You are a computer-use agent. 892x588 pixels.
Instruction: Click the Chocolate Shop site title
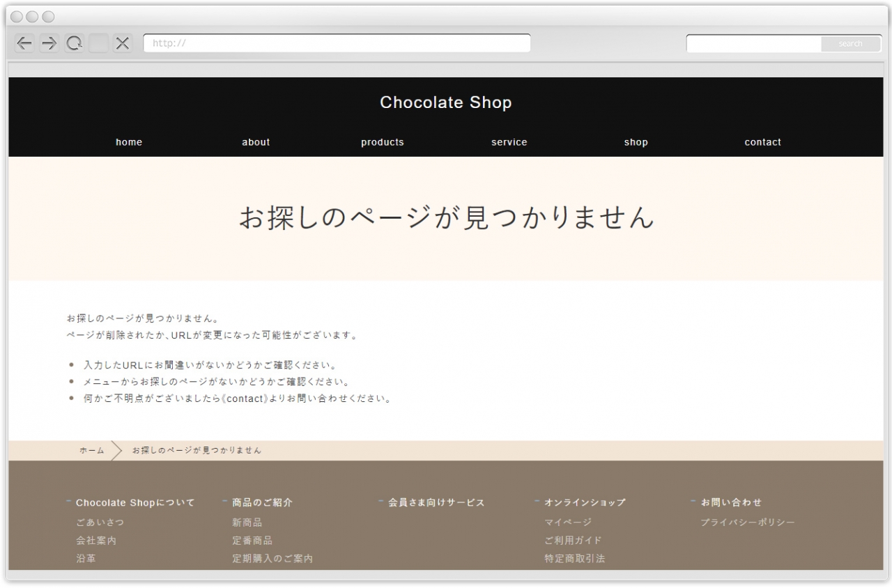click(x=445, y=102)
